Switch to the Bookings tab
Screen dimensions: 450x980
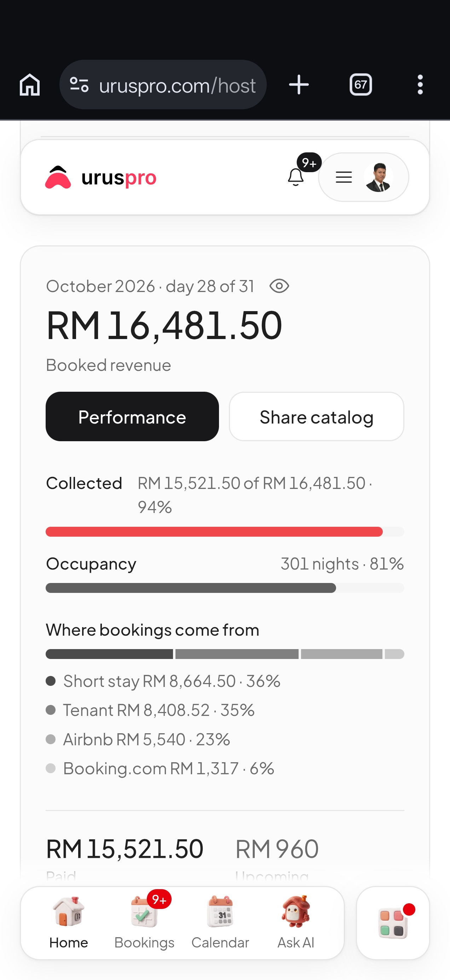coord(144,922)
